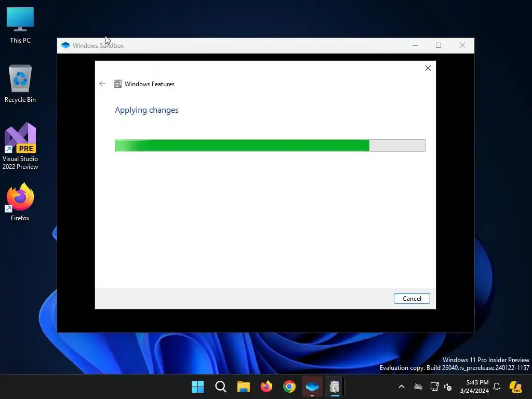Select the Recycle Bin desktop icon
532x399 pixels.
(20, 84)
